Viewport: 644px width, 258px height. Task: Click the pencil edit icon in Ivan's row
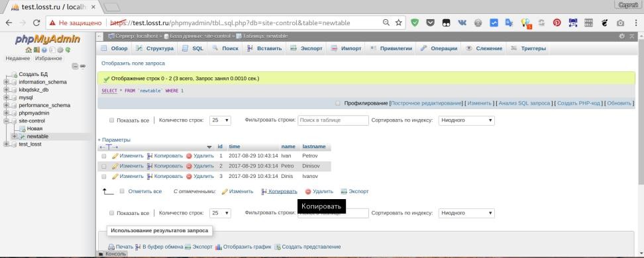tap(115, 156)
